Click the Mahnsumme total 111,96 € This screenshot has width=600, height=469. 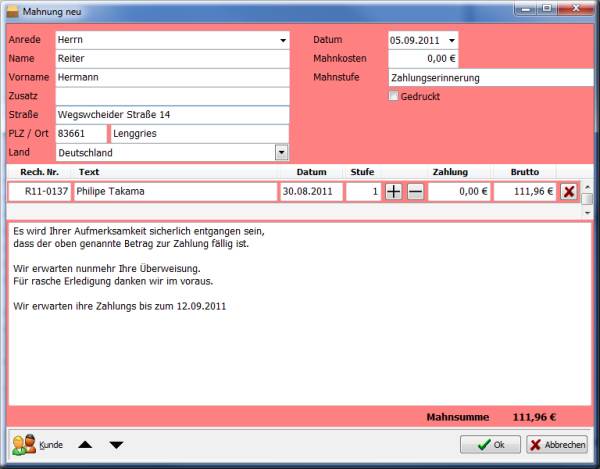click(x=534, y=417)
